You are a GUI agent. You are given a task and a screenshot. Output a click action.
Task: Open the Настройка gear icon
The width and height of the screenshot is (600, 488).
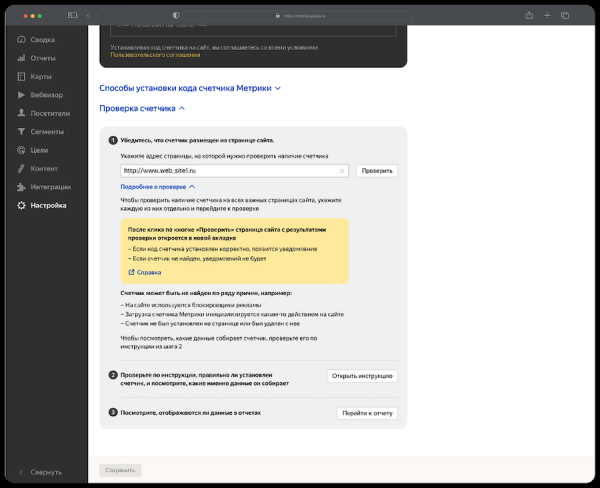click(x=21, y=205)
